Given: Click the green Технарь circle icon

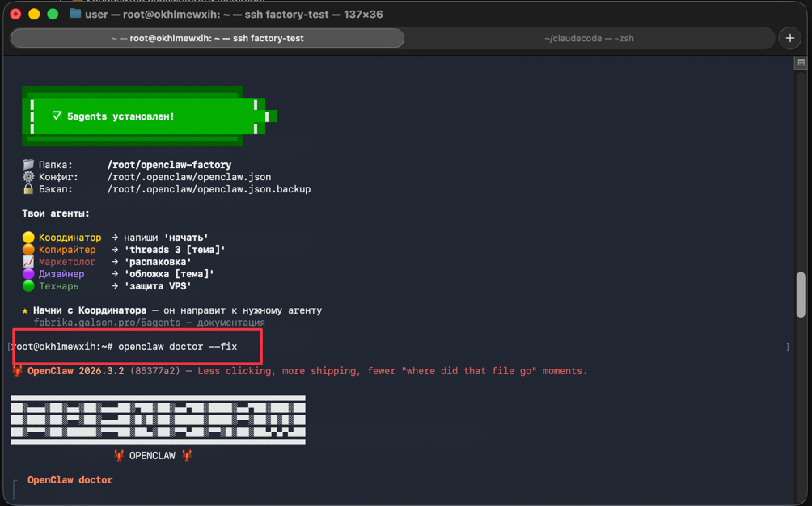Looking at the screenshot, I should (28, 285).
